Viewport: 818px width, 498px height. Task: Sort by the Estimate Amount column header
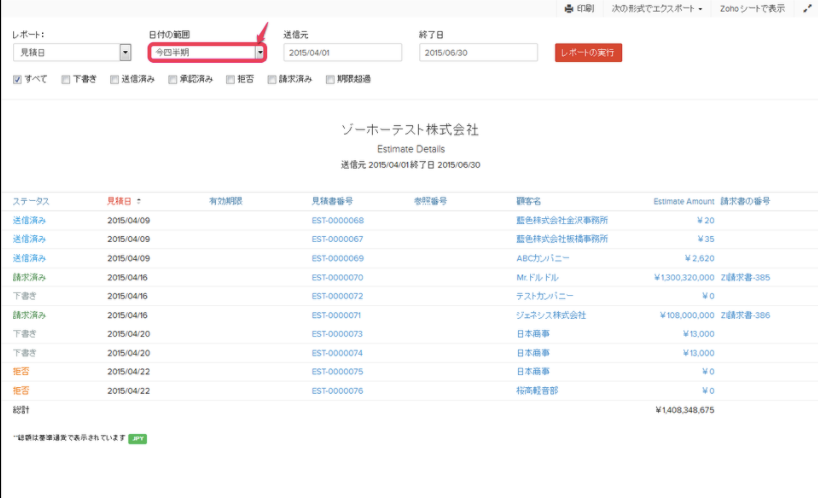pyautogui.click(x=684, y=201)
